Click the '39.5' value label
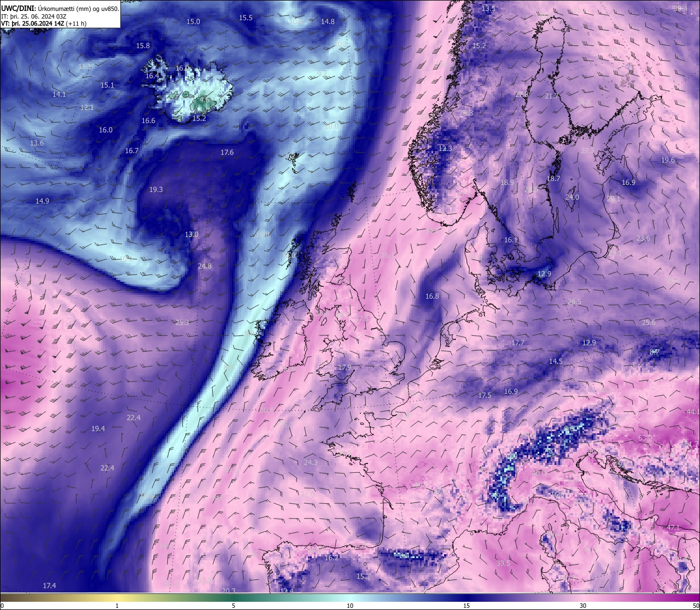 (x=503, y=563)
